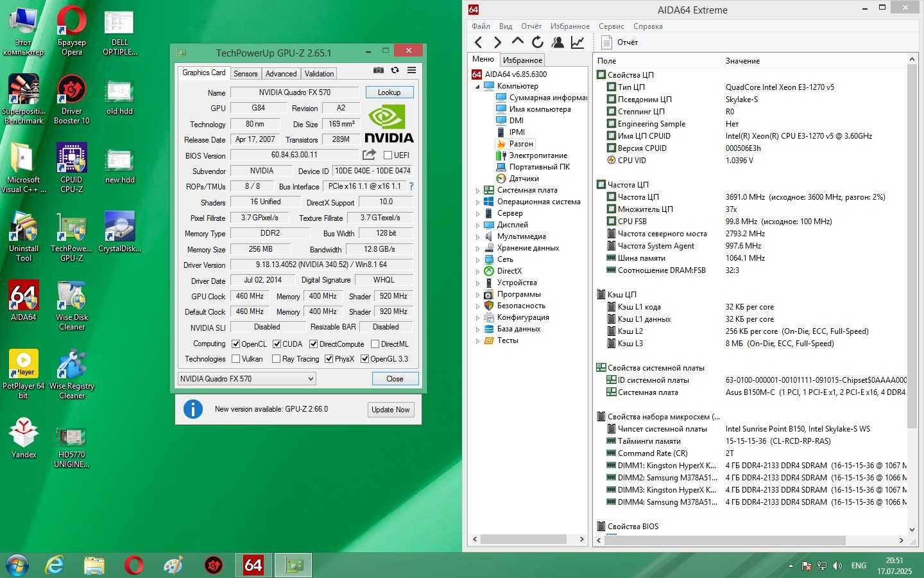The image size is (924, 578).
Task: Switch to the Validation tab in GPU-Z
Action: (319, 74)
